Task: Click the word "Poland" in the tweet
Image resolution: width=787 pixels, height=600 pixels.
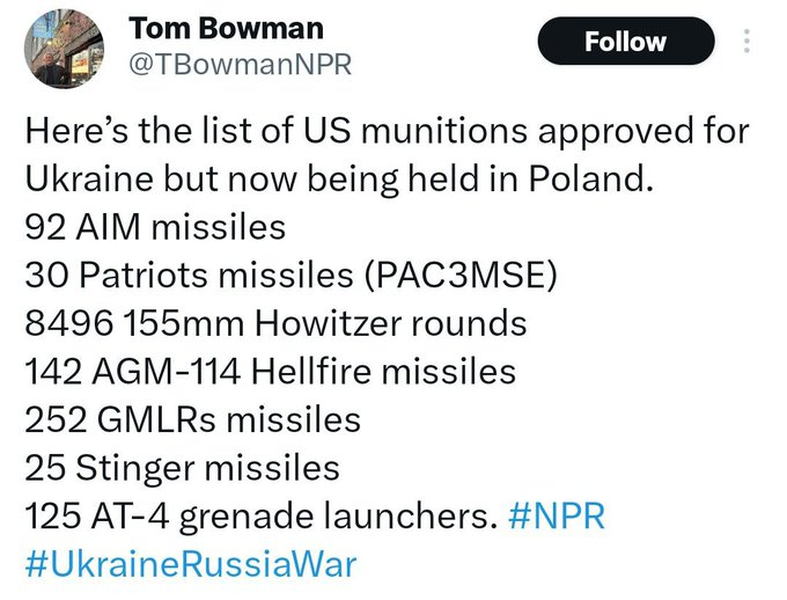Action: (591, 179)
